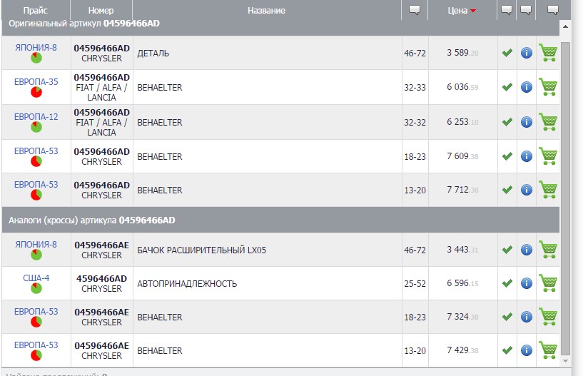
Task: Show info for БАЧОК РАСШИРИТЕЛЬНЫЙ LX05 row
Action: click(x=527, y=250)
